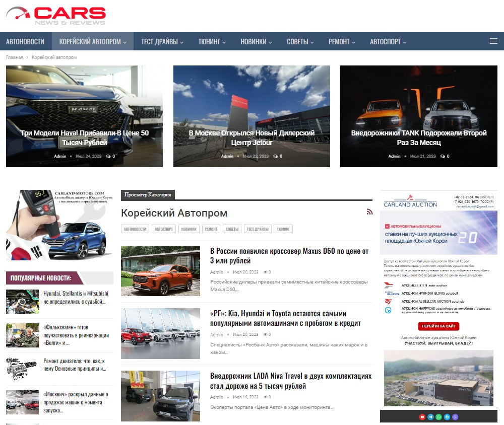504x425 pixels.
Task: Open the Hyundai, Stellantis и Mitsubishi popular news
Action: coord(76,298)
